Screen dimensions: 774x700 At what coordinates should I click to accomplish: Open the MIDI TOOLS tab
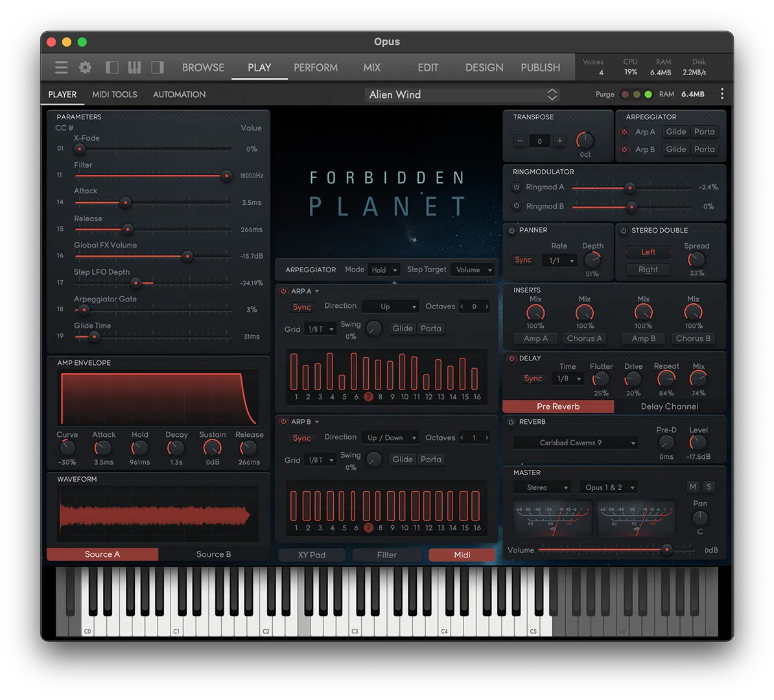tap(114, 95)
